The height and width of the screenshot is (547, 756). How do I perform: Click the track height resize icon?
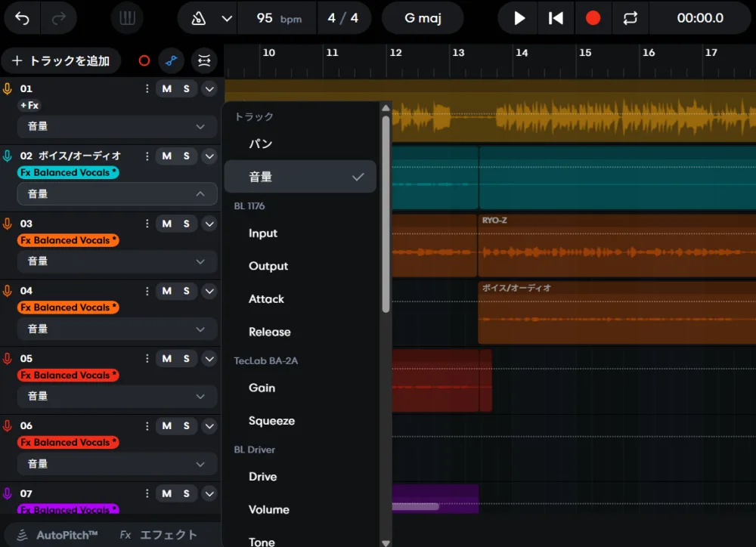tap(204, 60)
